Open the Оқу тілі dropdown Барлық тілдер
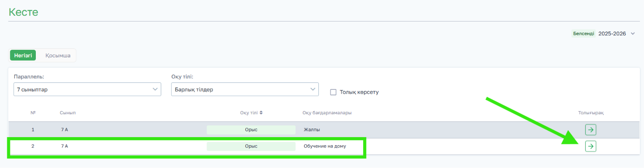Image resolution: width=644 pixels, height=168 pixels. (245, 90)
